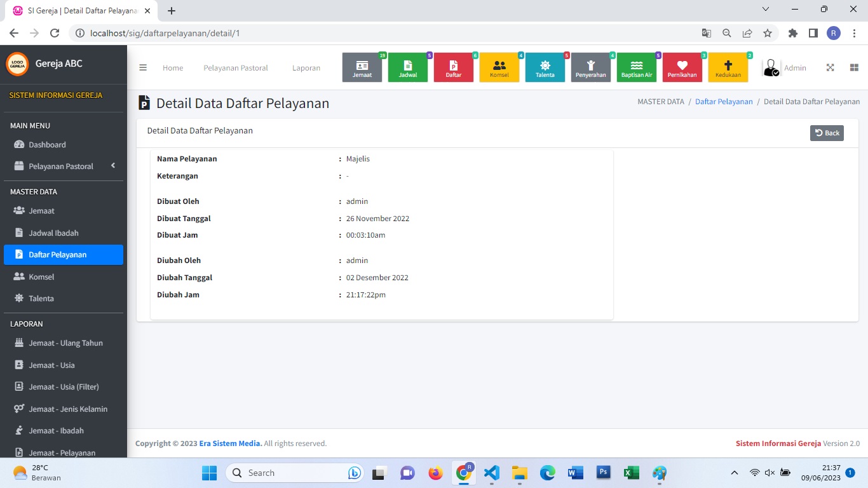
Task: Toggle the grid control panel icon
Action: coord(854,68)
